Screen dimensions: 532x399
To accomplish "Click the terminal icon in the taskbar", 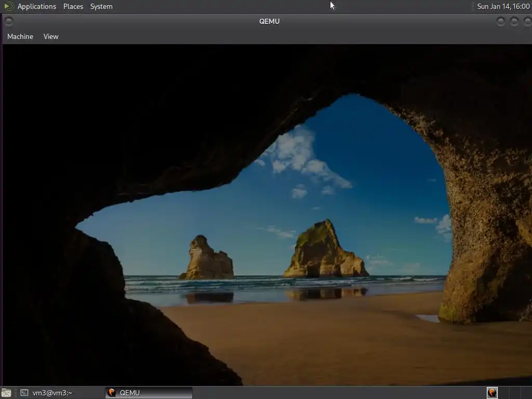I will [x=24, y=393].
